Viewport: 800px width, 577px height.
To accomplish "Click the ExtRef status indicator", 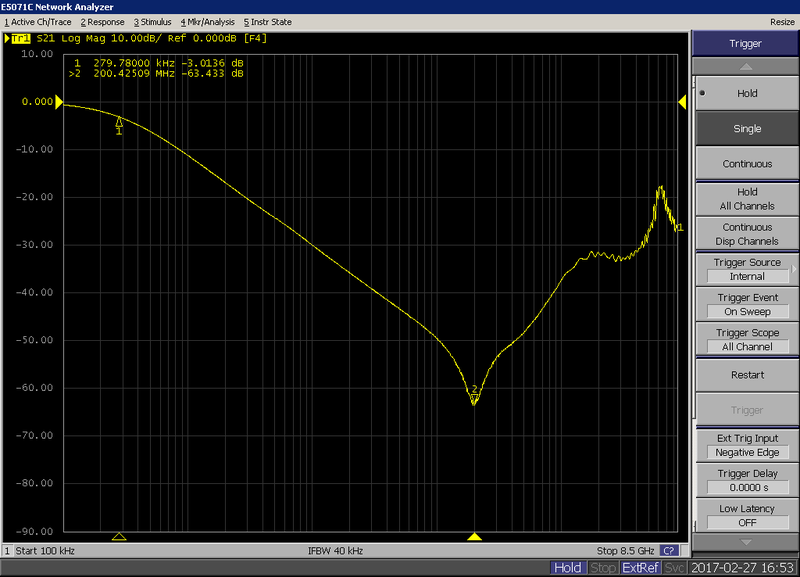I will tap(640, 567).
